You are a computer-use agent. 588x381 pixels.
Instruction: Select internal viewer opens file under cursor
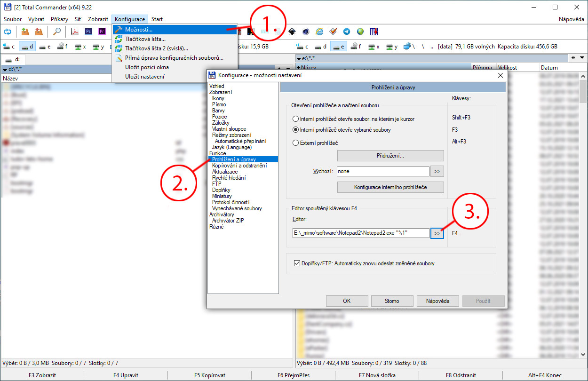tap(295, 119)
